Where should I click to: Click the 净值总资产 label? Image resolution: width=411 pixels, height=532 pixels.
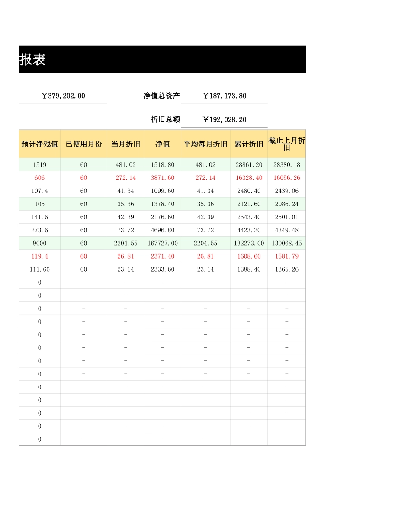[162, 96]
